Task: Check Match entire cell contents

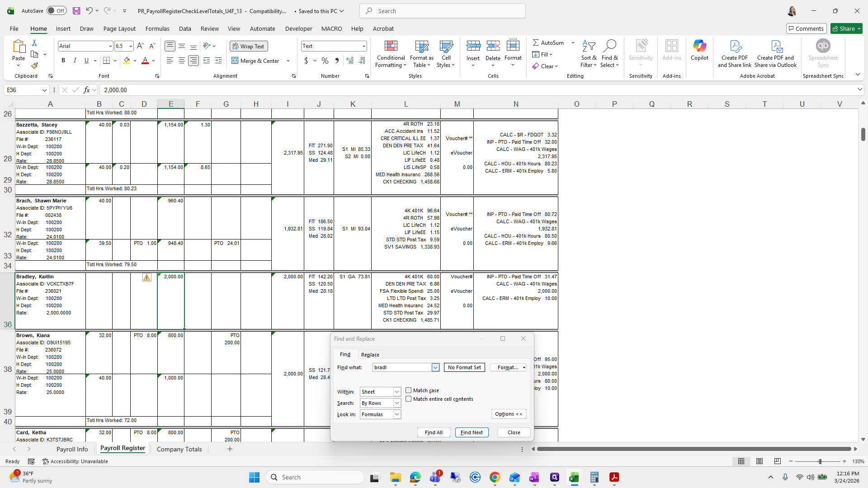Action: point(409,399)
